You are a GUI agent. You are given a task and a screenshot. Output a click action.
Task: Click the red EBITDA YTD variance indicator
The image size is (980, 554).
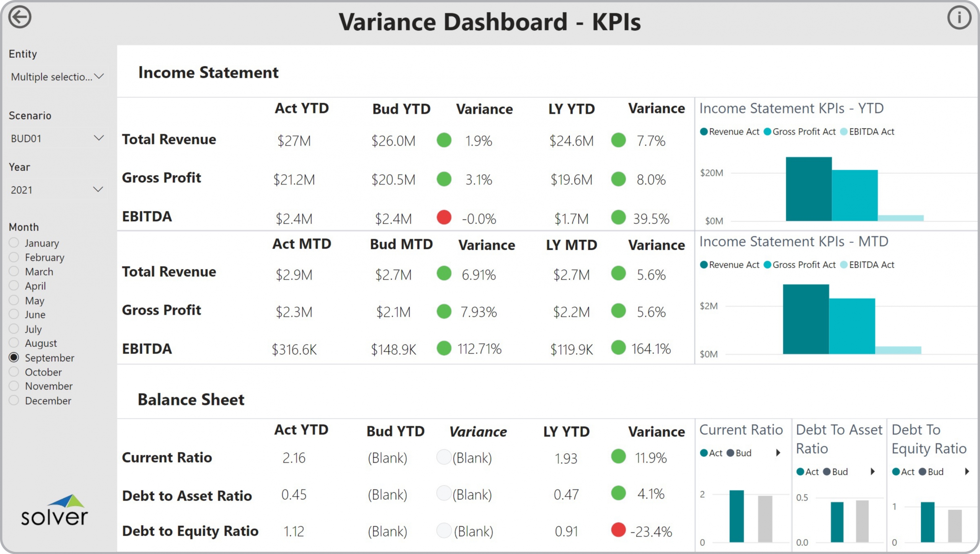click(x=444, y=217)
